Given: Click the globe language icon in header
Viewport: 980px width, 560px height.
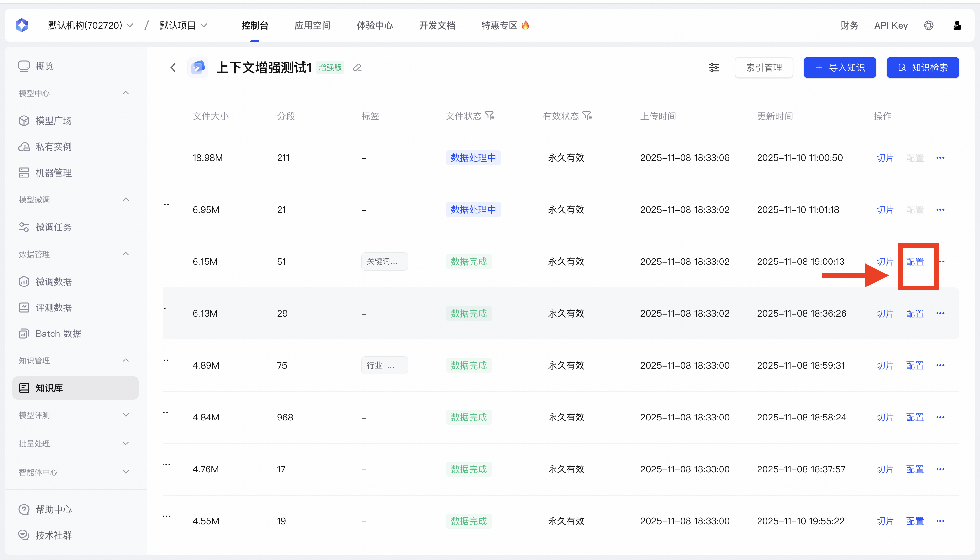Looking at the screenshot, I should pos(928,25).
